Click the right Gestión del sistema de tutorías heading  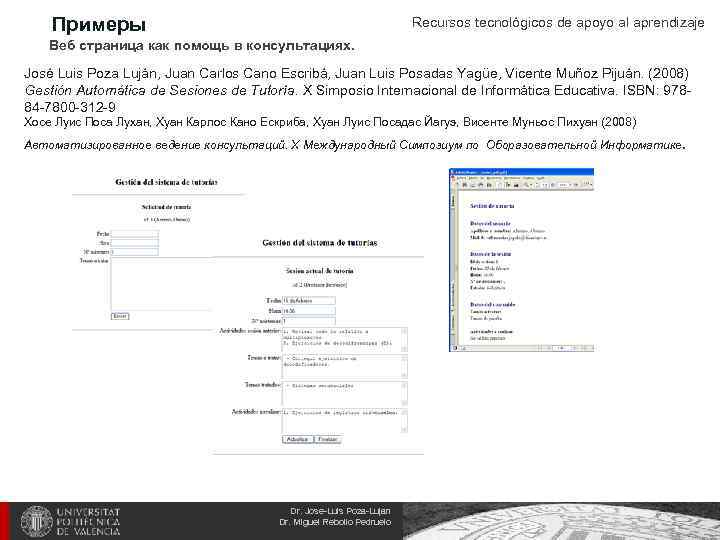point(320,243)
